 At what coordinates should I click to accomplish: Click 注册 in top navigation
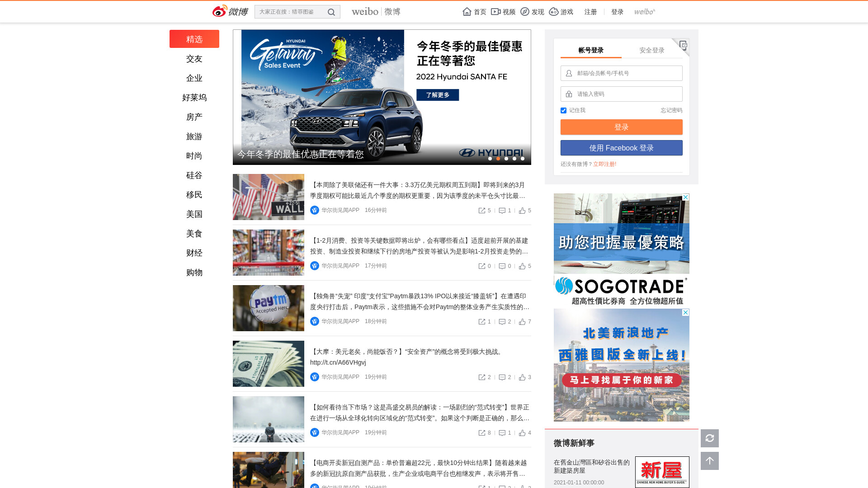590,12
